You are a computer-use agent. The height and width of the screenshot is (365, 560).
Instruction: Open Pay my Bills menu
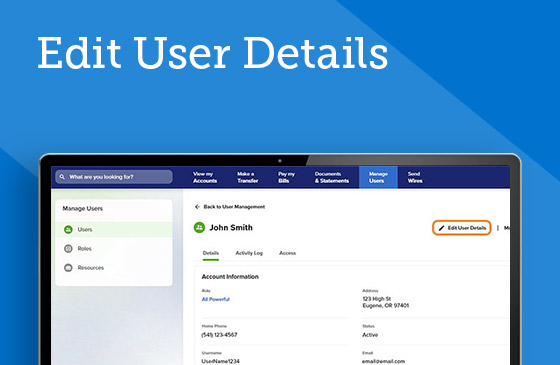pyautogui.click(x=286, y=177)
